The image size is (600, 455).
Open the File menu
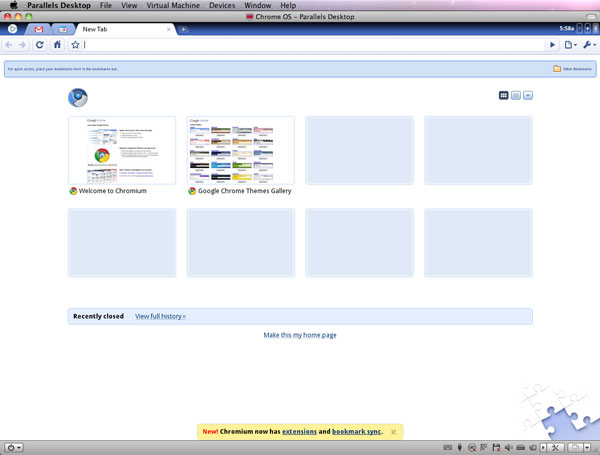[x=106, y=5]
